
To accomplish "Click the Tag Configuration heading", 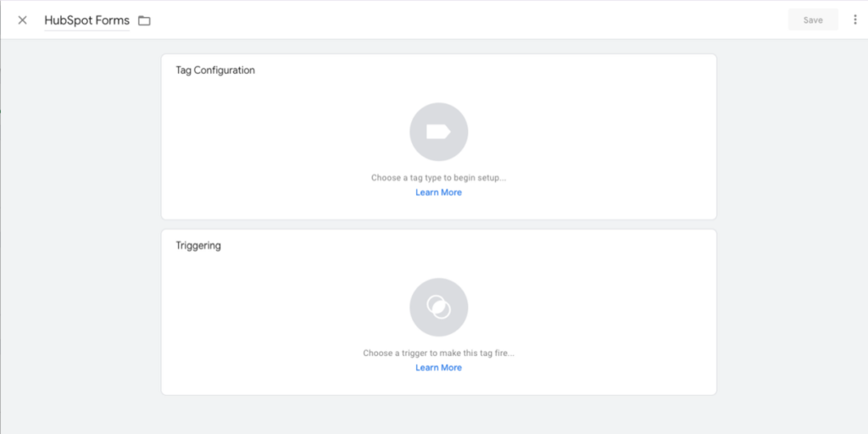I will (215, 70).
